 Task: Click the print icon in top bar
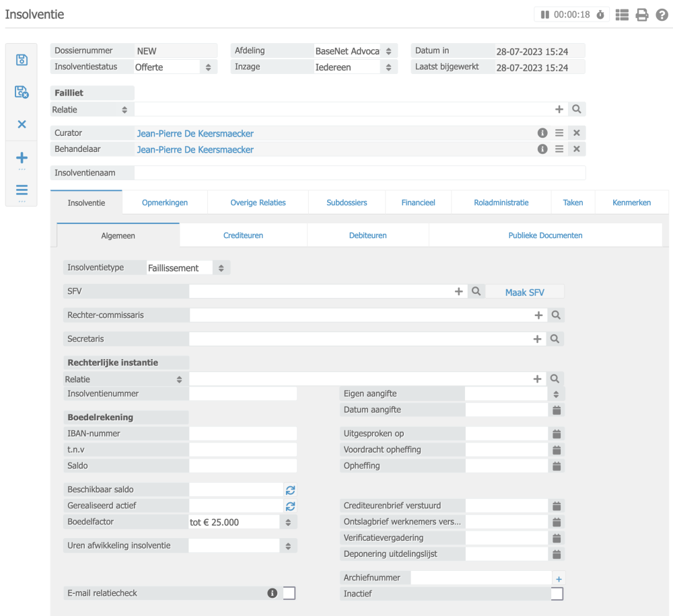(x=642, y=14)
